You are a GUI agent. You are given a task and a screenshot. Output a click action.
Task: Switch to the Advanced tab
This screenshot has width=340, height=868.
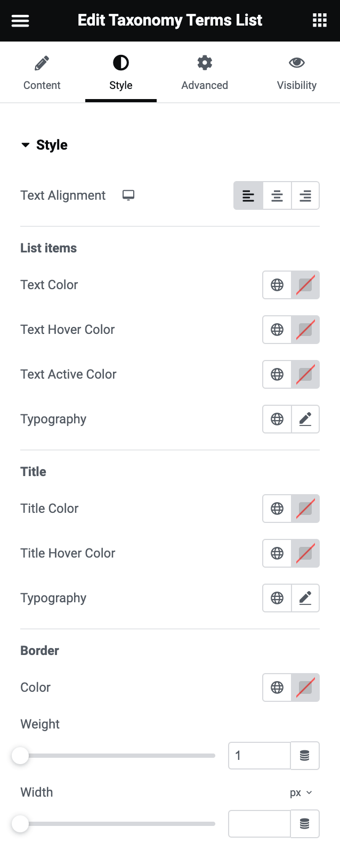point(205,72)
